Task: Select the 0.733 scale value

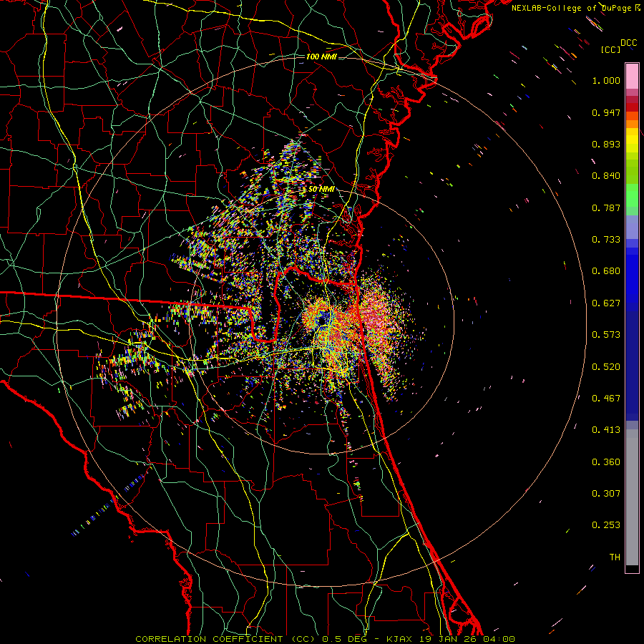Action: pos(606,240)
